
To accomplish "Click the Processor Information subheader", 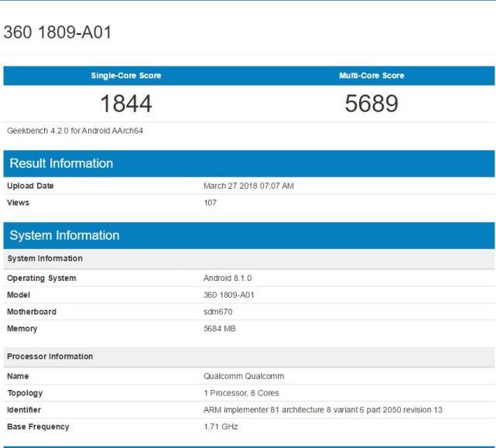I will click(50, 357).
